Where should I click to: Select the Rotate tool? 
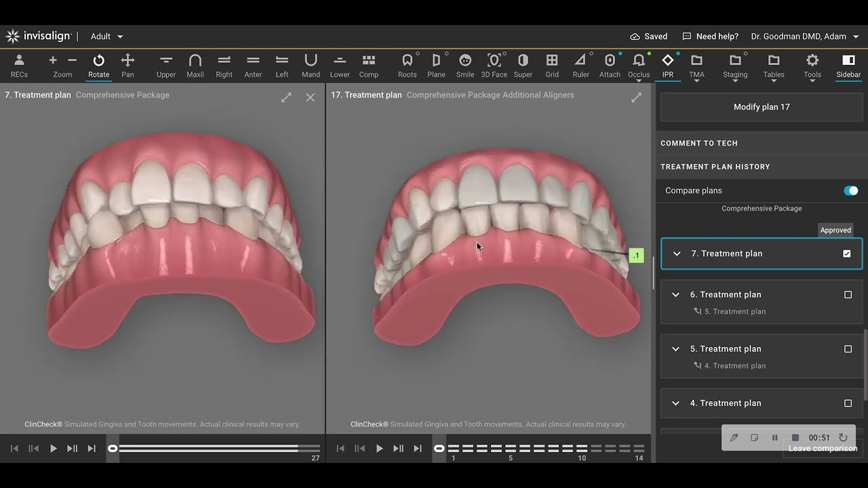point(98,66)
